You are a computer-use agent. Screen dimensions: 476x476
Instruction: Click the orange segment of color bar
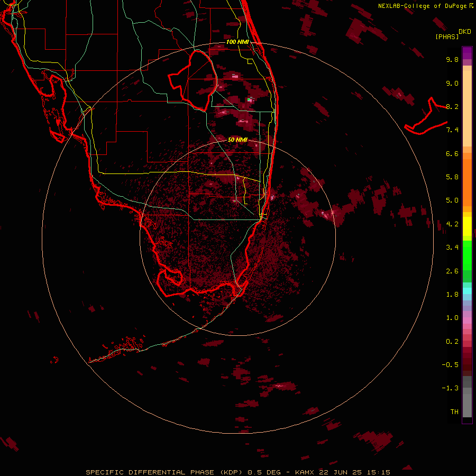coord(467,182)
